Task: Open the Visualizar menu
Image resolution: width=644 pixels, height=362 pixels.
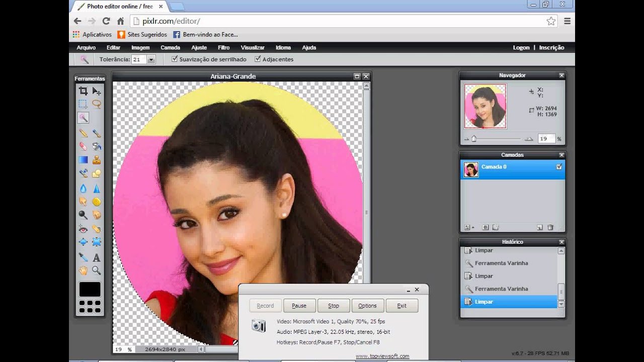Action: point(253,47)
